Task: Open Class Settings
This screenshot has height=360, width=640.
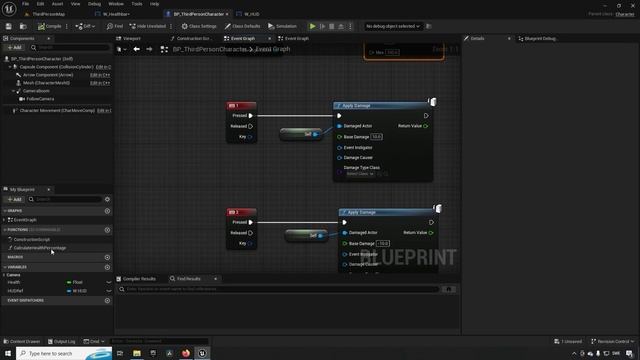Action: (199, 26)
